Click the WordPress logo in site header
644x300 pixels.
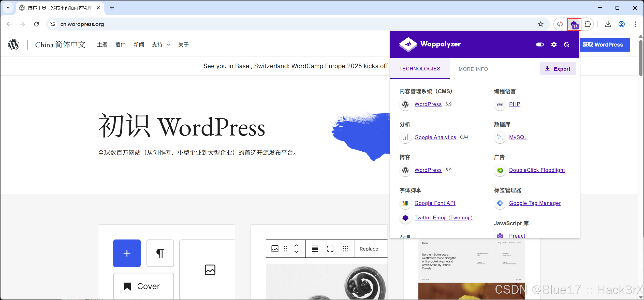tap(14, 45)
